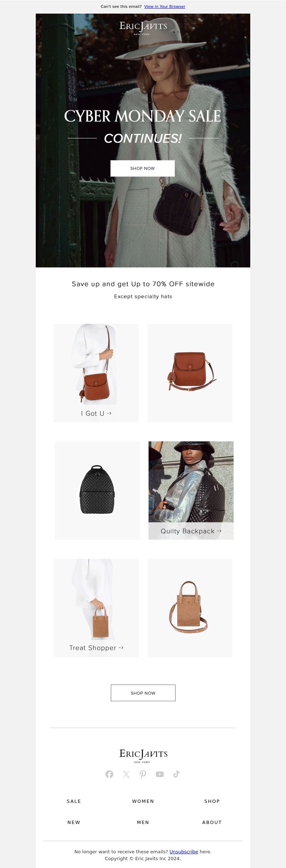Open the TikTok icon link

[176, 774]
